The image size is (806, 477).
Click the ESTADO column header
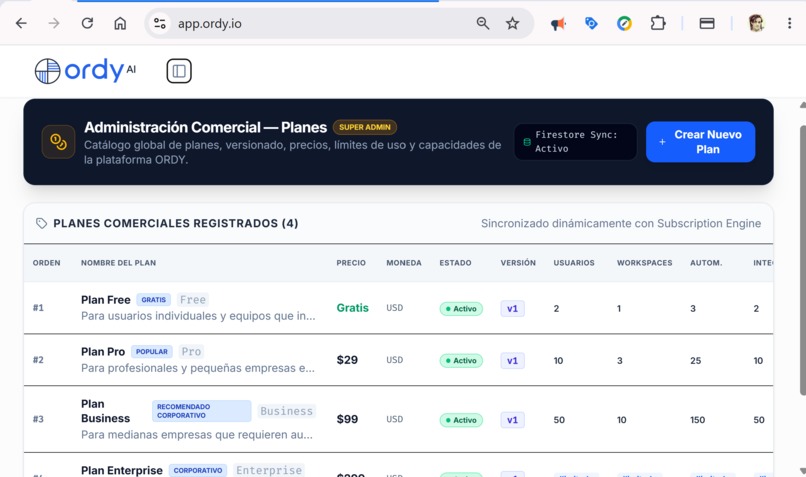pyautogui.click(x=455, y=263)
